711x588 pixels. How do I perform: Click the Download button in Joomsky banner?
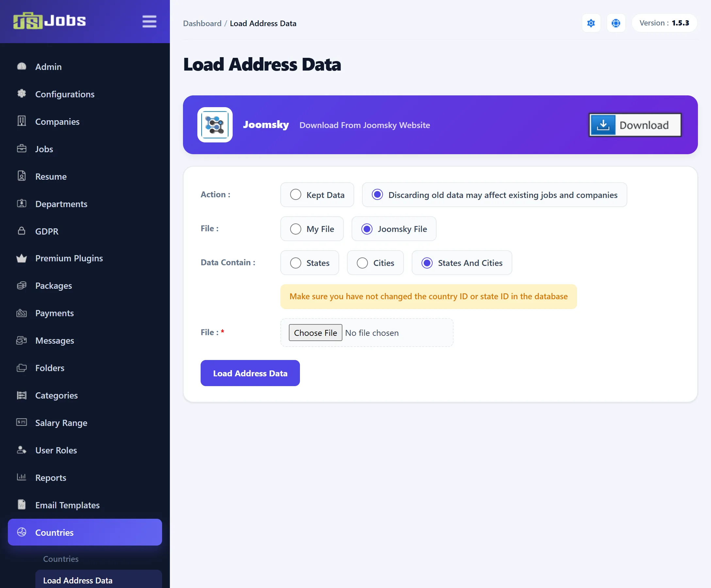click(635, 125)
